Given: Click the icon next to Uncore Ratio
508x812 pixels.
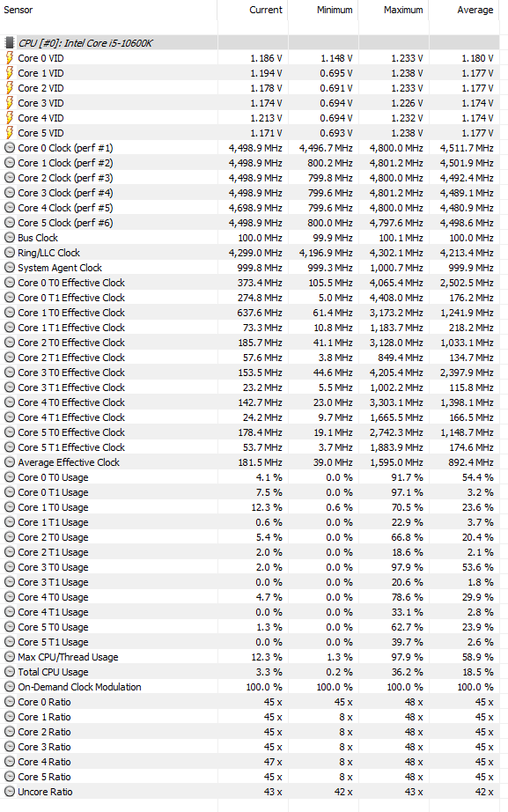Looking at the screenshot, I should pyautogui.click(x=10, y=792).
